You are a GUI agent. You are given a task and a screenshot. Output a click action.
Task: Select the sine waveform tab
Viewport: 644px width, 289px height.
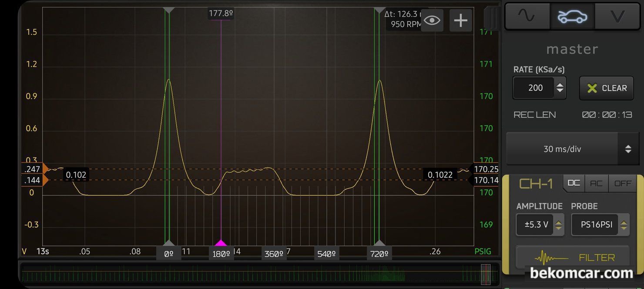(x=527, y=16)
